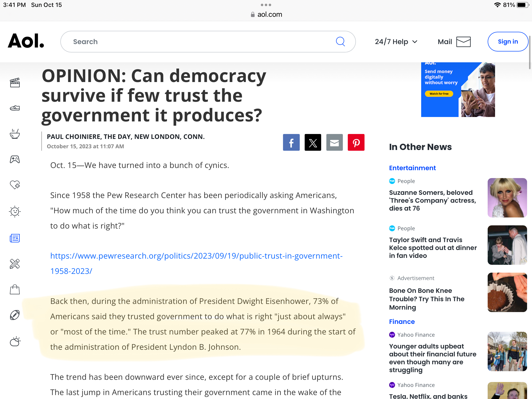Click the Watch for free ad button

(439, 94)
